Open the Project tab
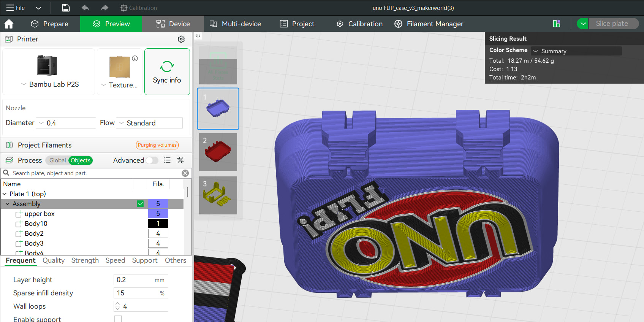Image resolution: width=644 pixels, height=322 pixels. click(297, 24)
